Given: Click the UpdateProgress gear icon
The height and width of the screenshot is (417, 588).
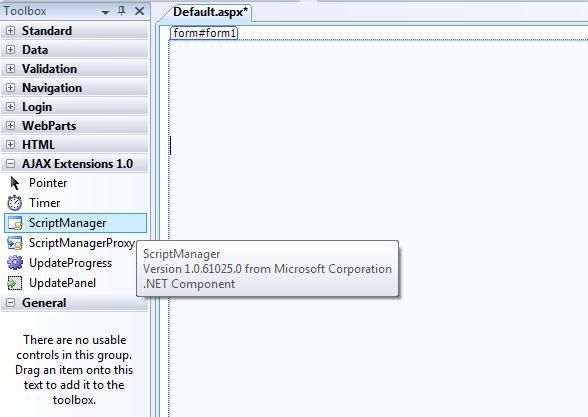Looking at the screenshot, I should tap(15, 263).
